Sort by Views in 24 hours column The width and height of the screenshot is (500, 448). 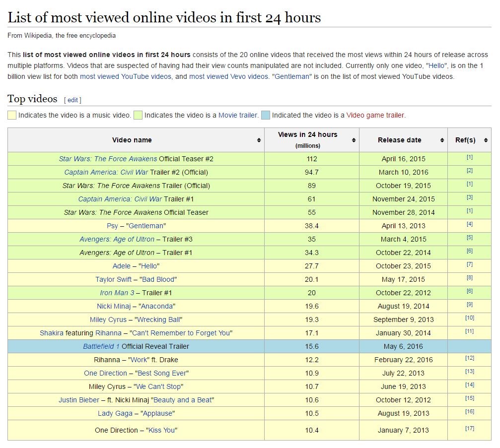[x=354, y=140]
